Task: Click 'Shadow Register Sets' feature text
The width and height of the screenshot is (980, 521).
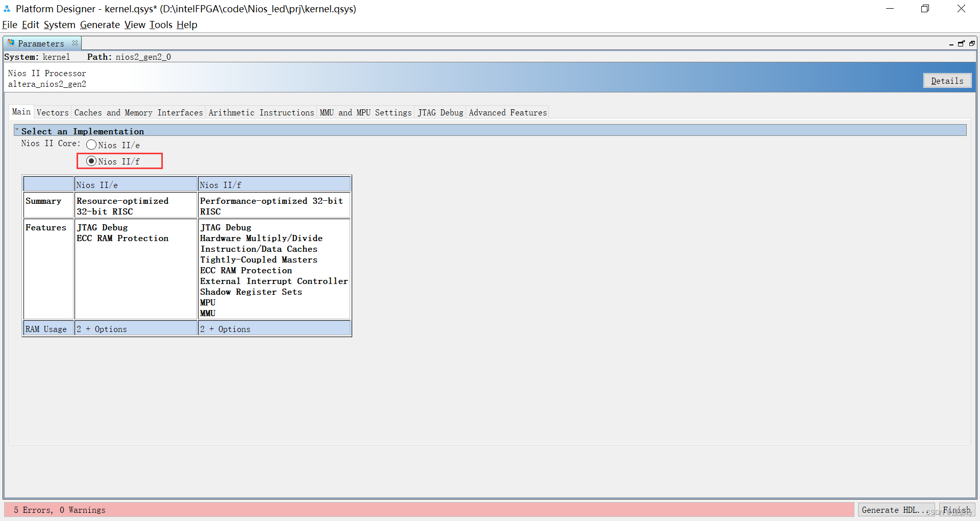Action: [x=251, y=292]
